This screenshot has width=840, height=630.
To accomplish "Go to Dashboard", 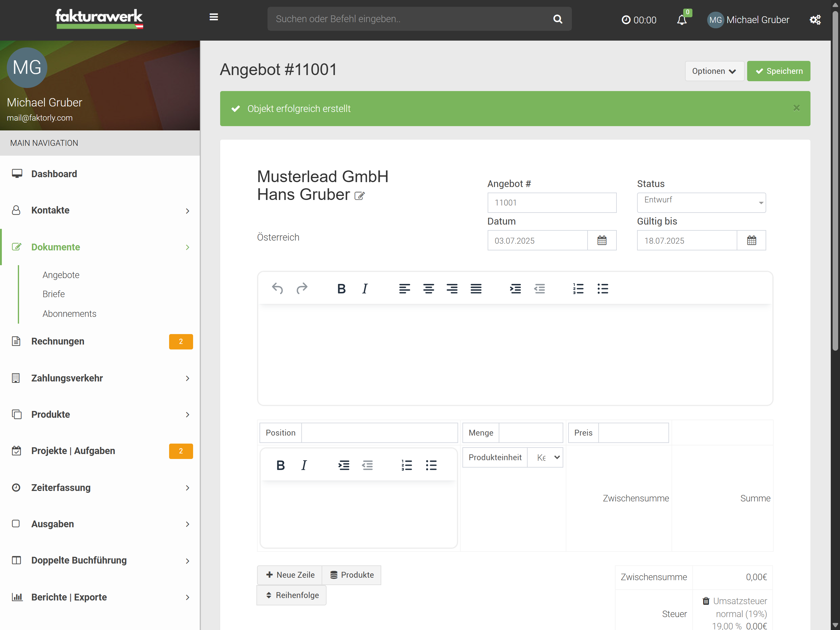I will (100, 174).
